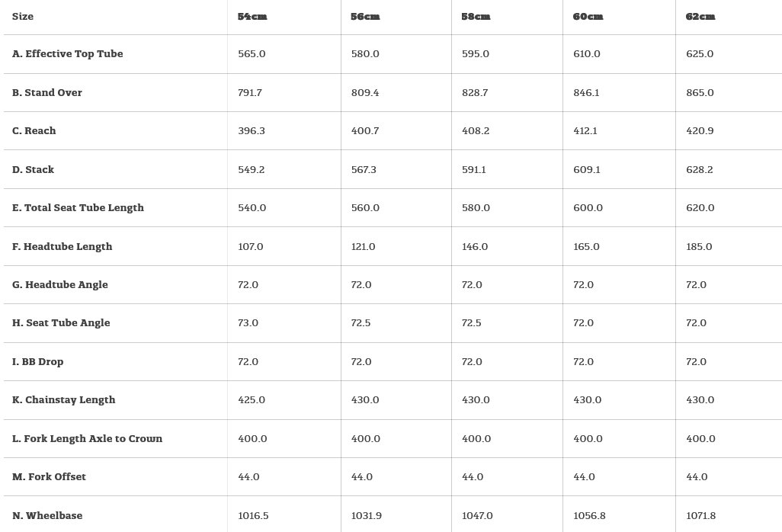Select the Seat Tube Angle label
782x532 pixels.
point(61,323)
